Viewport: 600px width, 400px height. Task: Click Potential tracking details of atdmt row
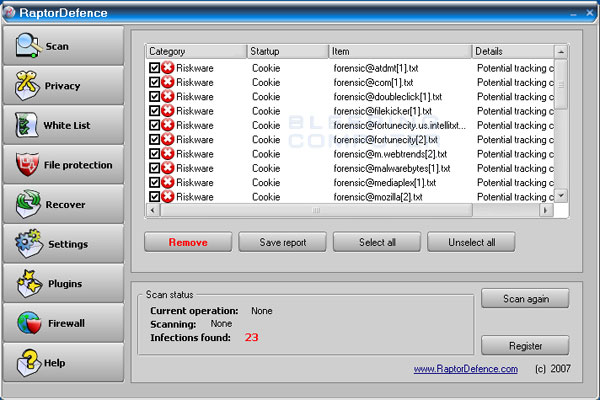tap(515, 68)
